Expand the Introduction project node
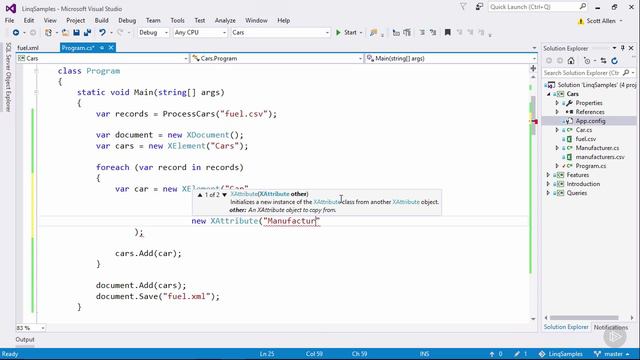The image size is (640, 360). click(549, 184)
